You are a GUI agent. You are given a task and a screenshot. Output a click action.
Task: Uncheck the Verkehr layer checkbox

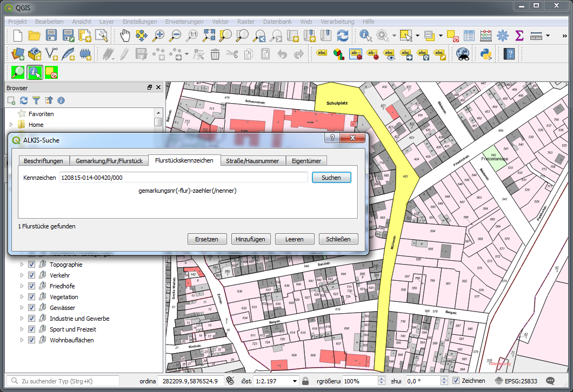coord(31,275)
